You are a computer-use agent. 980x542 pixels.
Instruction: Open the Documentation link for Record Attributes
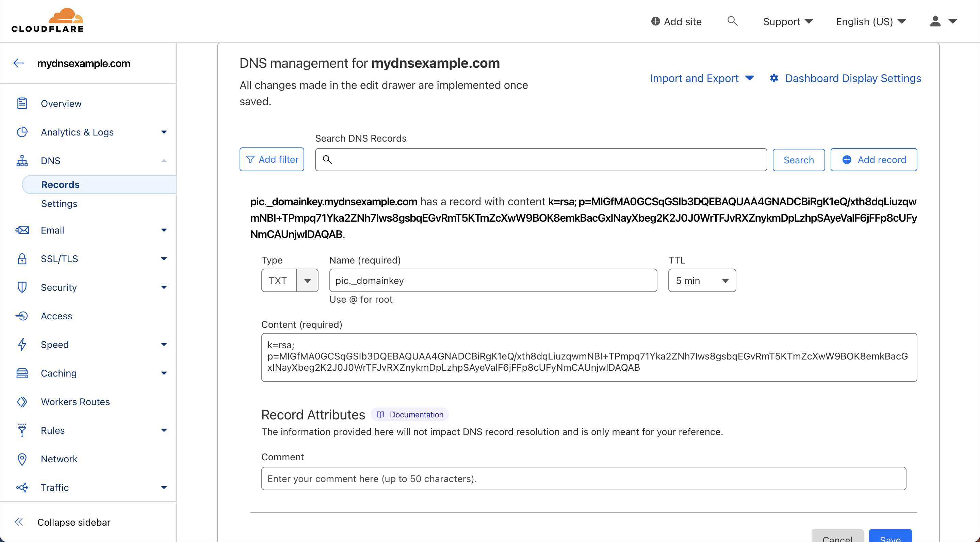(x=410, y=414)
